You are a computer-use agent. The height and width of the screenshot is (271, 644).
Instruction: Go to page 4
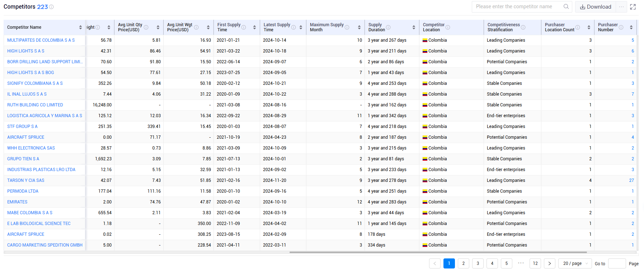pos(492,263)
